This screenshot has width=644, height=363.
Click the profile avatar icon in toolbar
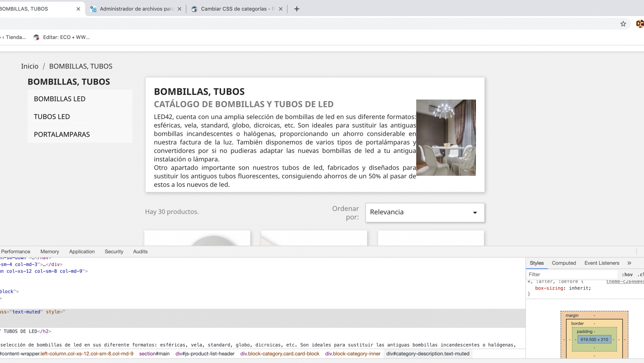coord(640,24)
